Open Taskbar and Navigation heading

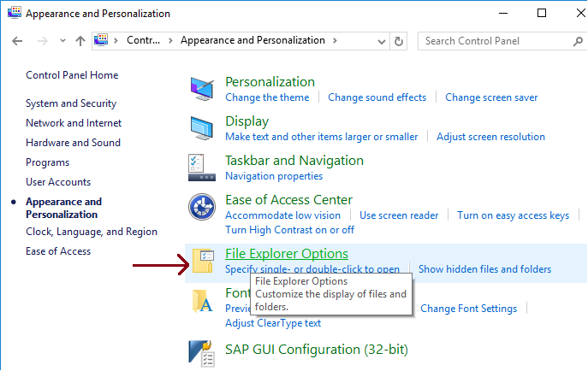coord(294,161)
